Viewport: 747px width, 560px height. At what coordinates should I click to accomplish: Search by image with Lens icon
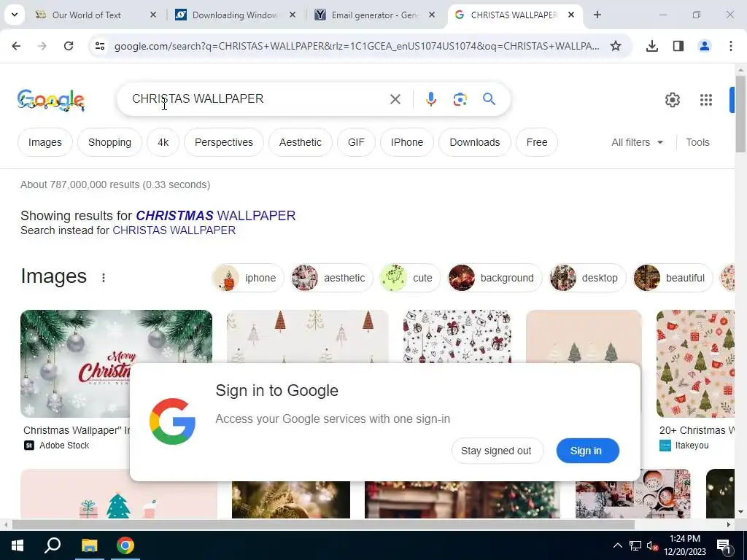(460, 99)
